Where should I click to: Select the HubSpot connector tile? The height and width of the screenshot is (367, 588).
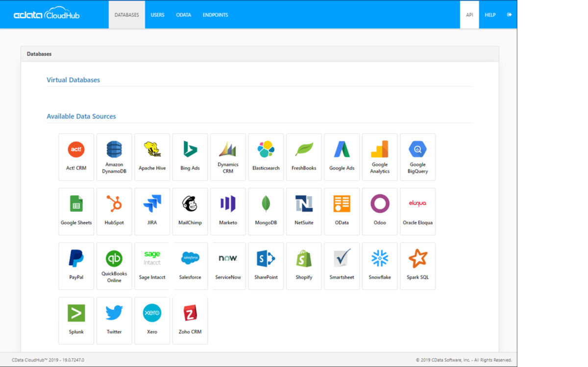[x=114, y=212]
